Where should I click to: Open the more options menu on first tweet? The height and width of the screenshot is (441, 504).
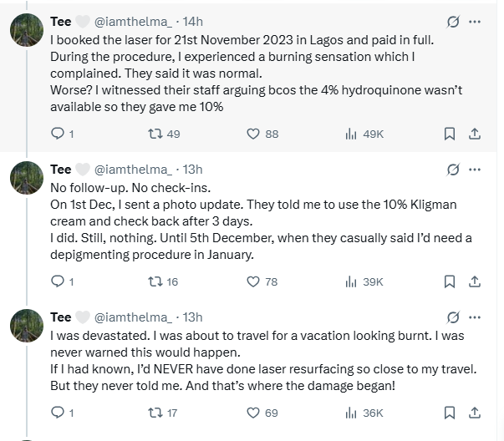coord(475,21)
